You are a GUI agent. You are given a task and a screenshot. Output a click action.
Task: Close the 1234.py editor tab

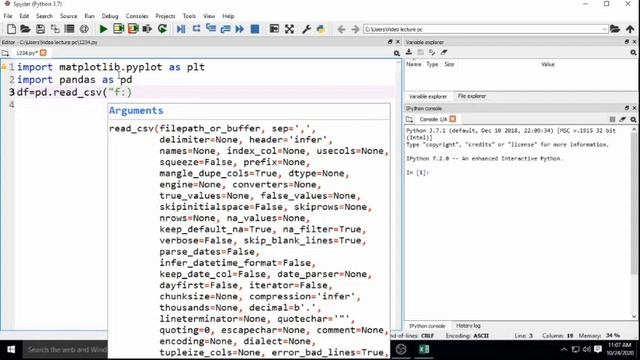coord(43,53)
